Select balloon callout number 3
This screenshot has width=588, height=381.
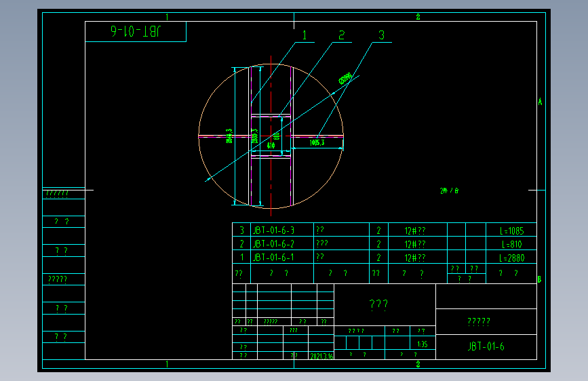(x=381, y=36)
